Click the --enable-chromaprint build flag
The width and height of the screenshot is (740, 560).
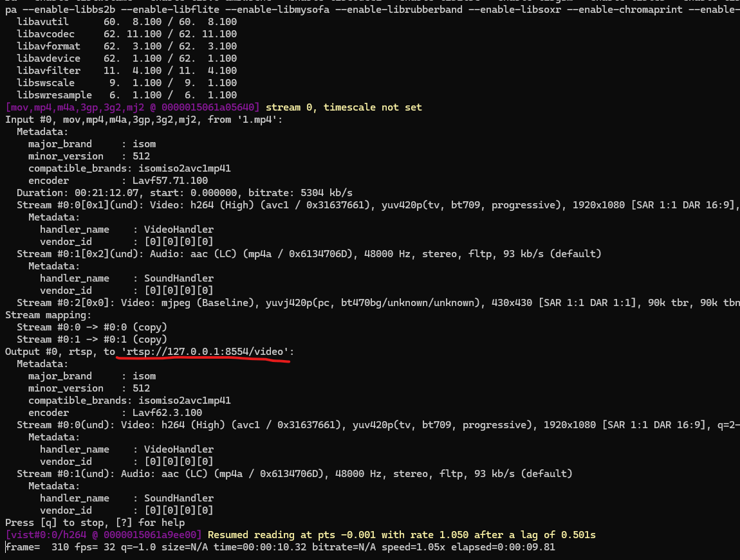(625, 10)
